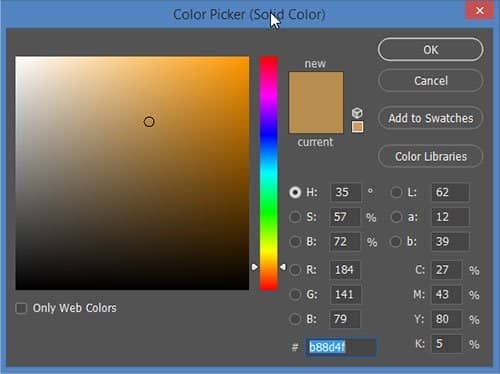The image size is (500, 374).
Task: Select the RGB blue B radio button
Action: point(295,319)
